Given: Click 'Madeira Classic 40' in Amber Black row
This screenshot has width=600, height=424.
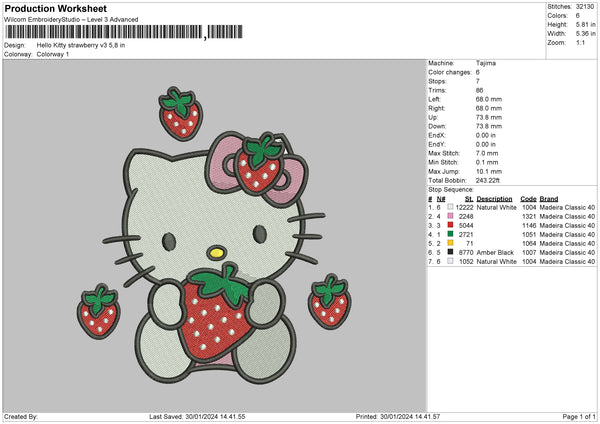Looking at the screenshot, I should pos(567,253).
